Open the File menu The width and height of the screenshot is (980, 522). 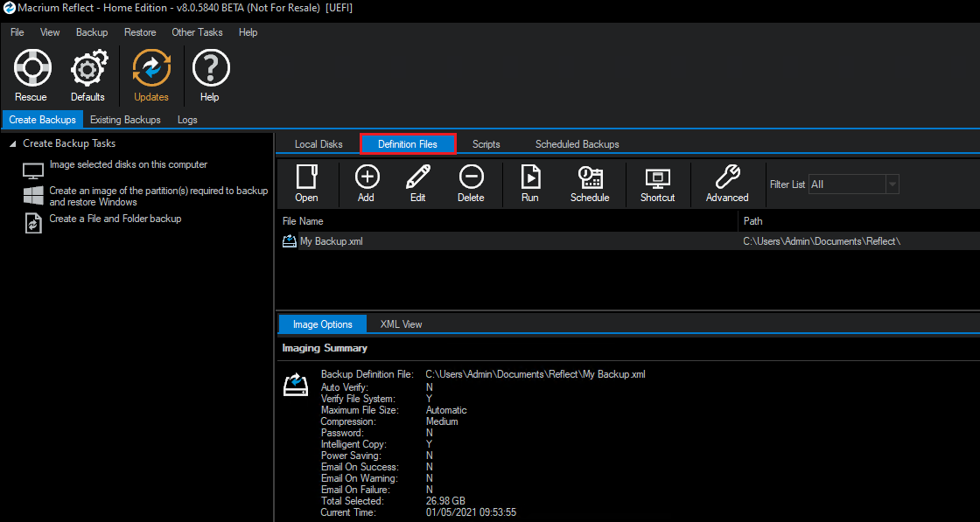pyautogui.click(x=17, y=31)
